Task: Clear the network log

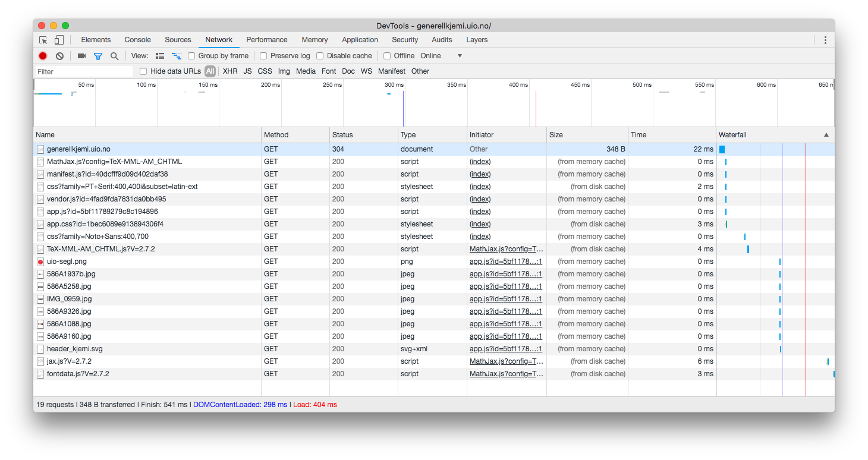Action: pyautogui.click(x=59, y=56)
